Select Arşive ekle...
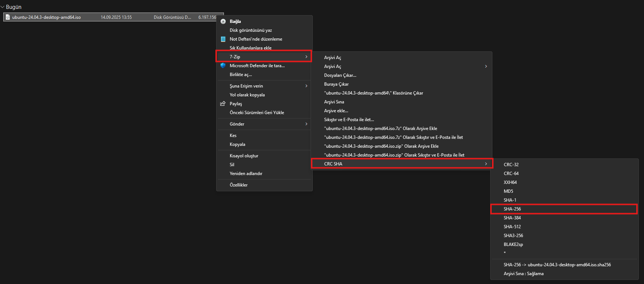 pos(402,111)
